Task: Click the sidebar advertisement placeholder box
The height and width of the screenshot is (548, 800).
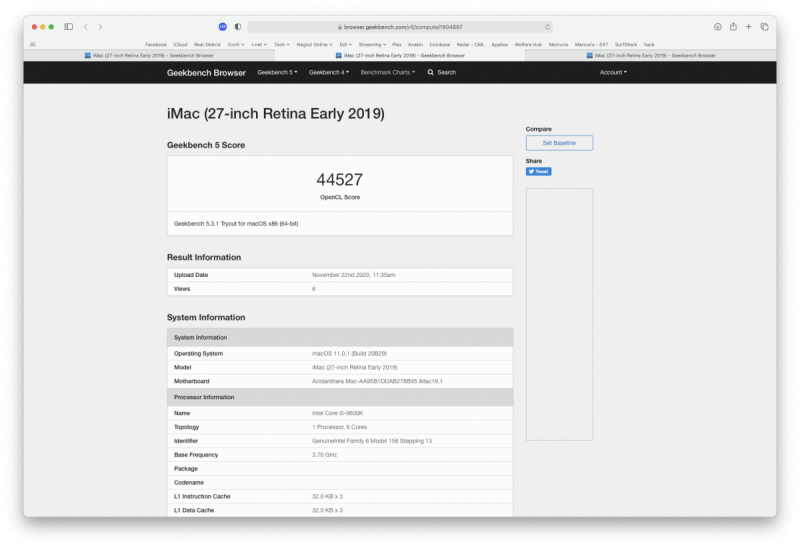Action: [559, 314]
